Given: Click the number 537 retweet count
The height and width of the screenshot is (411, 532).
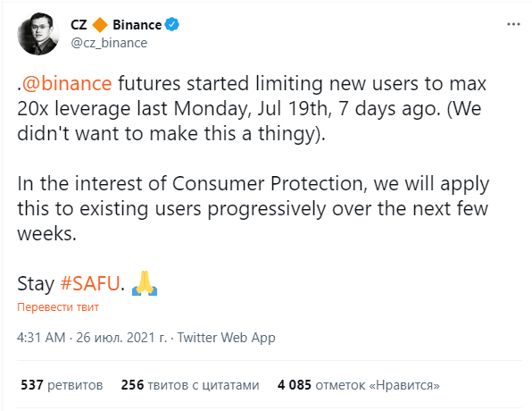Looking at the screenshot, I should point(32,385).
